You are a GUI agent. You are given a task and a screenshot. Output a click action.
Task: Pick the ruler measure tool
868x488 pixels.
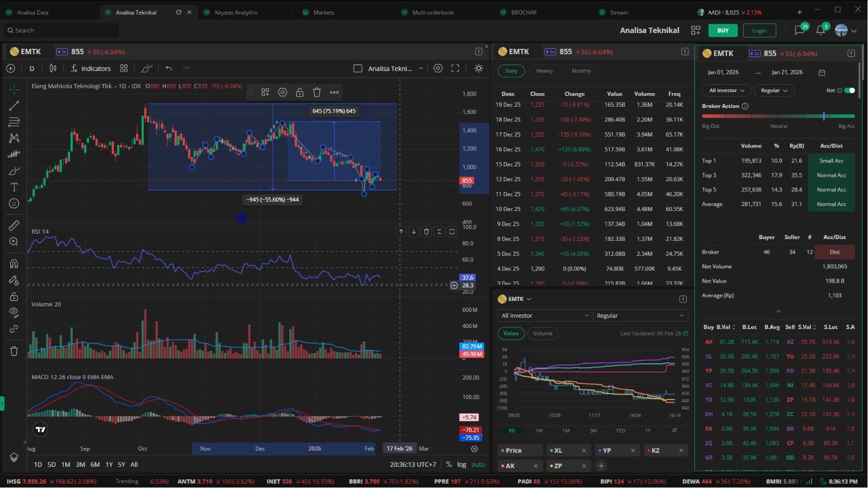14,225
